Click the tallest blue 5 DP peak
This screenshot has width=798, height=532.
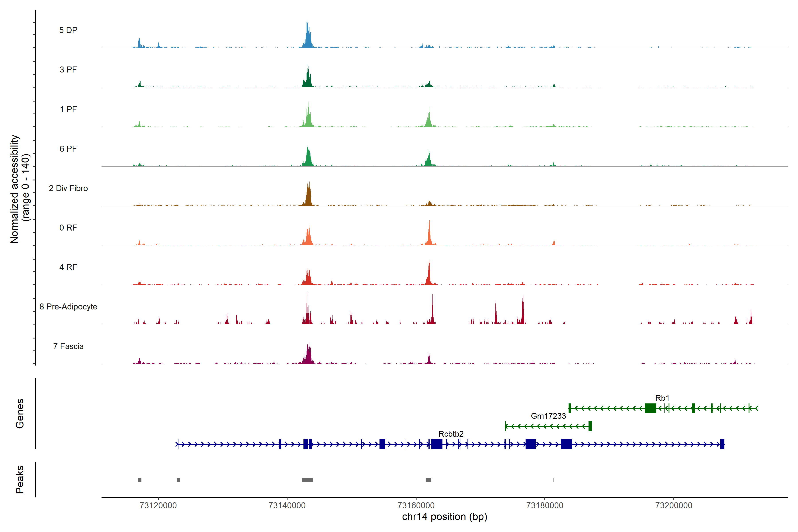coord(307,36)
